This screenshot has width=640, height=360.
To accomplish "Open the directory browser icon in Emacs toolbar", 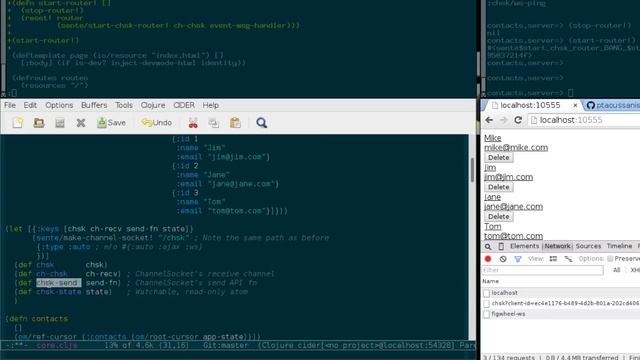I will [x=60, y=122].
